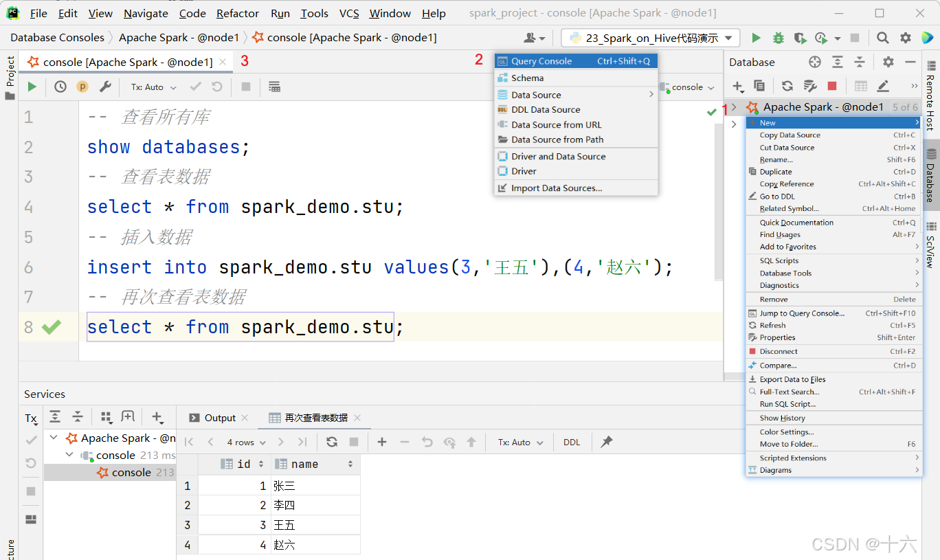This screenshot has height=560, width=940.
Task: Open the VCS menu
Action: coord(349,13)
